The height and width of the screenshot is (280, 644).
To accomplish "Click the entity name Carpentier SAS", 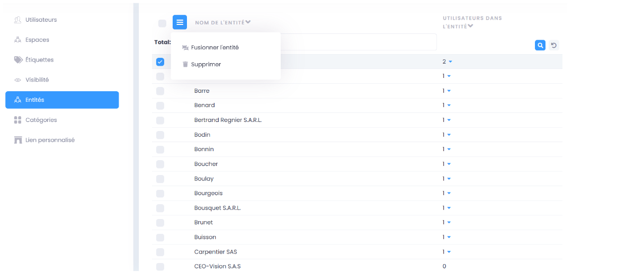I will coord(216,251).
